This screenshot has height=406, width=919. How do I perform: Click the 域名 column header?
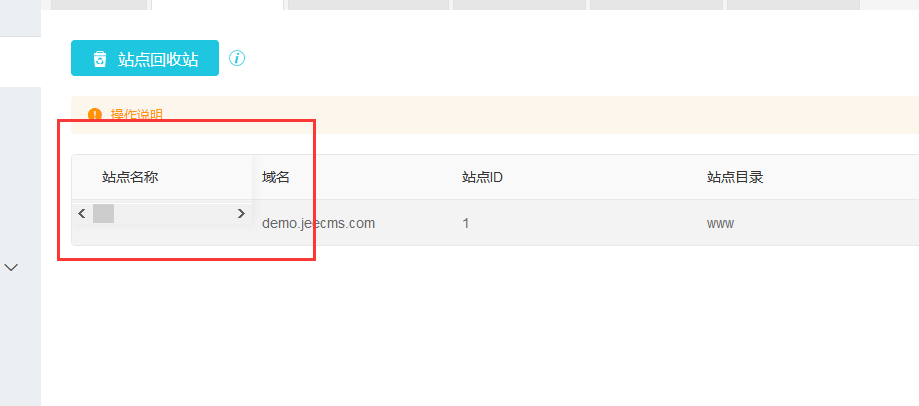click(x=276, y=177)
